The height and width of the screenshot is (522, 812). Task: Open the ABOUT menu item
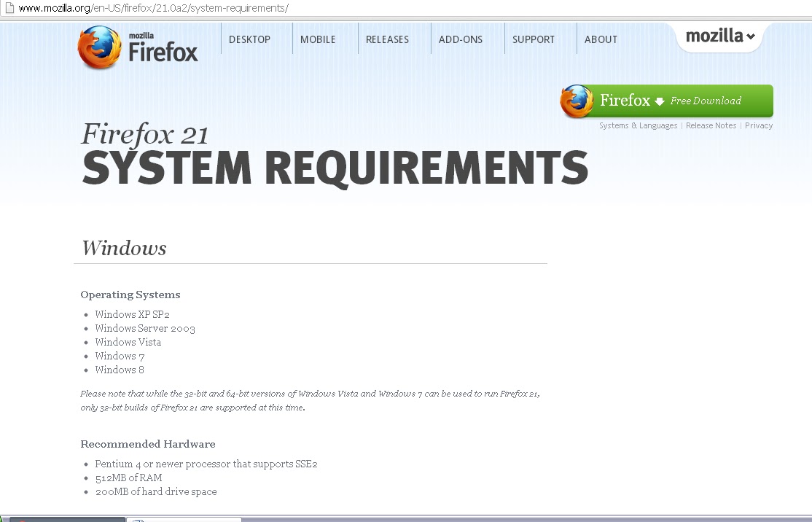[601, 39]
